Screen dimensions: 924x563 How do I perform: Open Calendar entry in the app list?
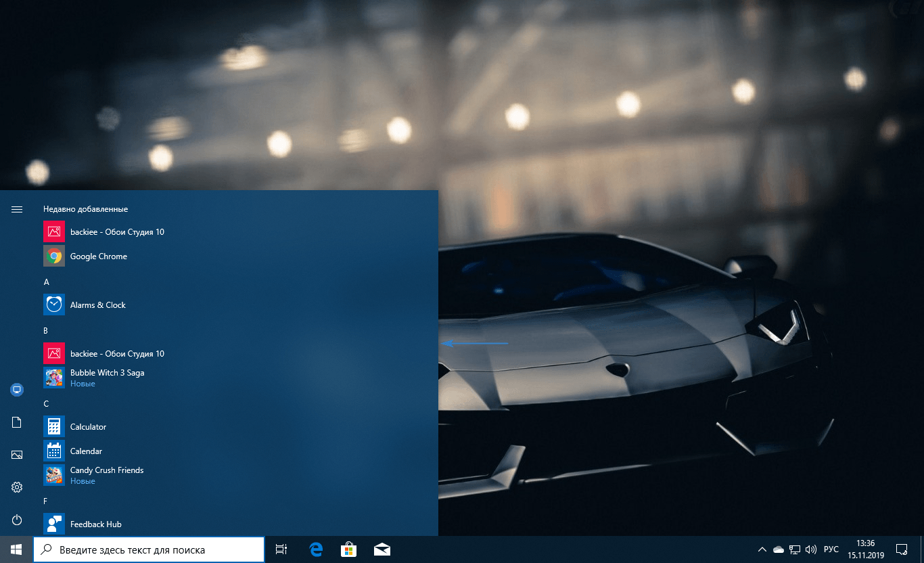(86, 451)
